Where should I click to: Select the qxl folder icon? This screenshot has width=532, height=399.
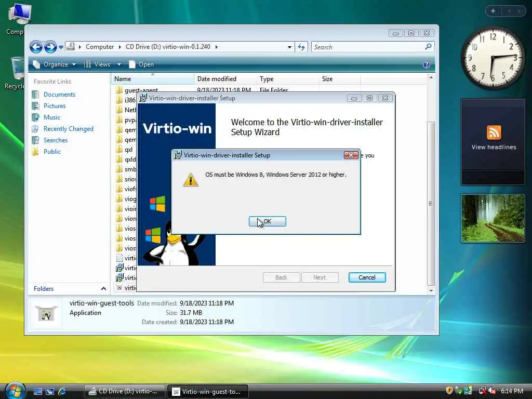point(119,150)
